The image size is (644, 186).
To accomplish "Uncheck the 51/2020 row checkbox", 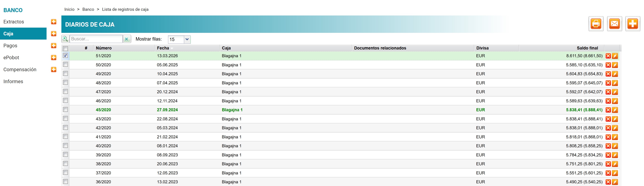I will [65, 56].
